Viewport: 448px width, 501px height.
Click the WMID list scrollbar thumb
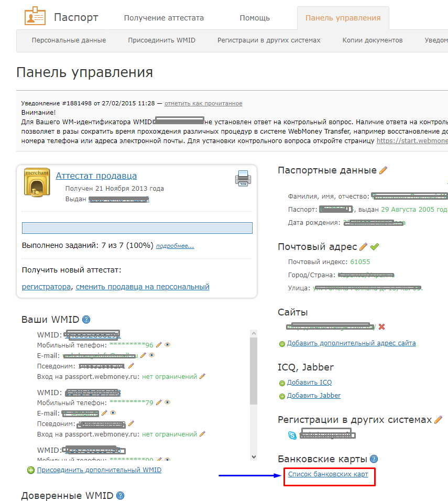coord(254,371)
